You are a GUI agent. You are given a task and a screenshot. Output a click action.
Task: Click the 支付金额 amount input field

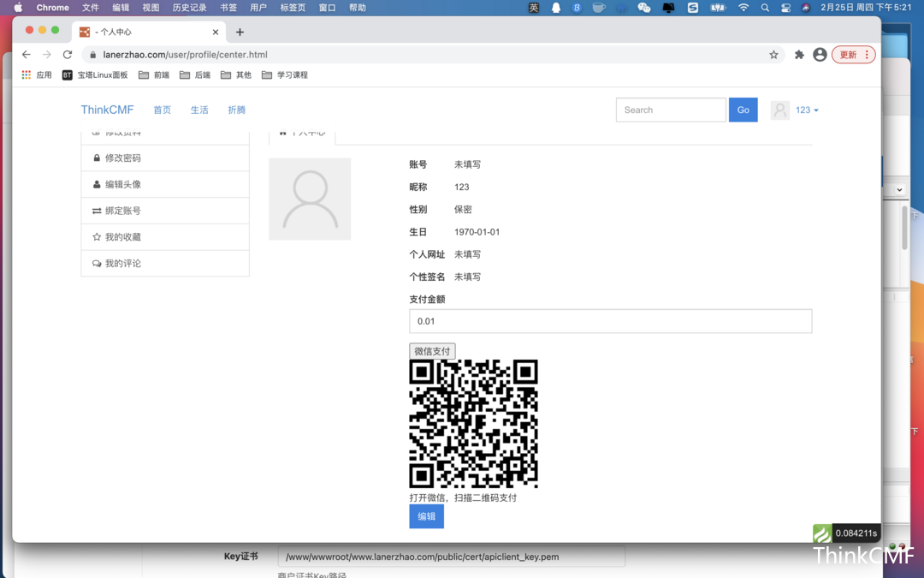pos(611,321)
